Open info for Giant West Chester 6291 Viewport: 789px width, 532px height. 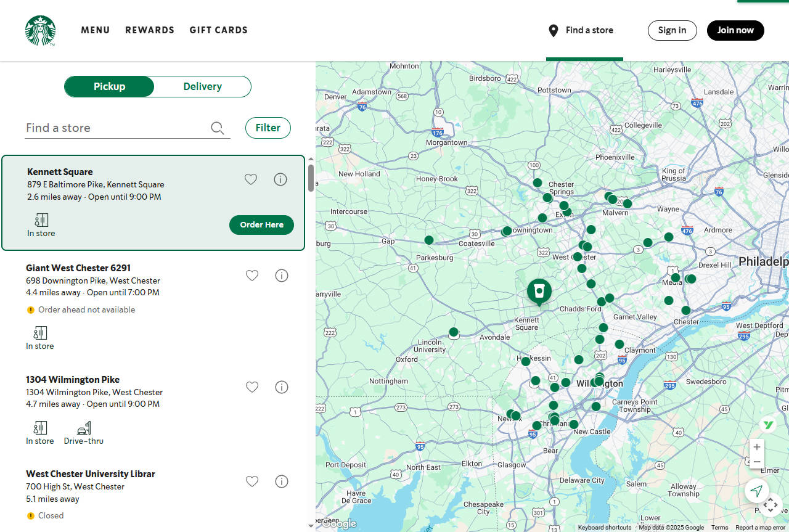282,276
